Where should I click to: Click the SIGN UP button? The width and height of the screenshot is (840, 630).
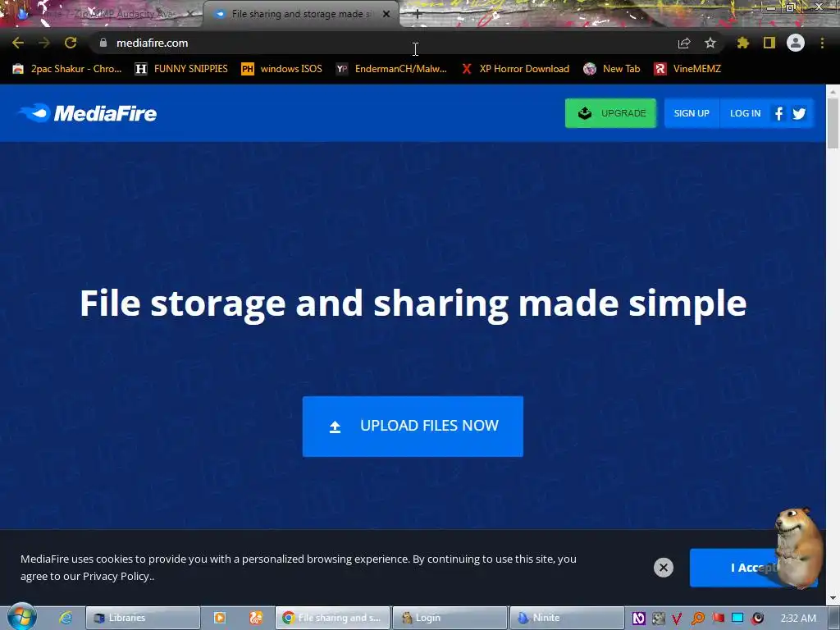pyautogui.click(x=692, y=113)
